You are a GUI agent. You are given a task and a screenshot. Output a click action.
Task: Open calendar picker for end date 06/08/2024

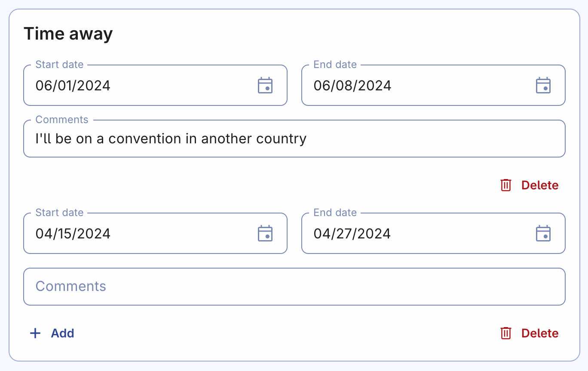(x=544, y=85)
